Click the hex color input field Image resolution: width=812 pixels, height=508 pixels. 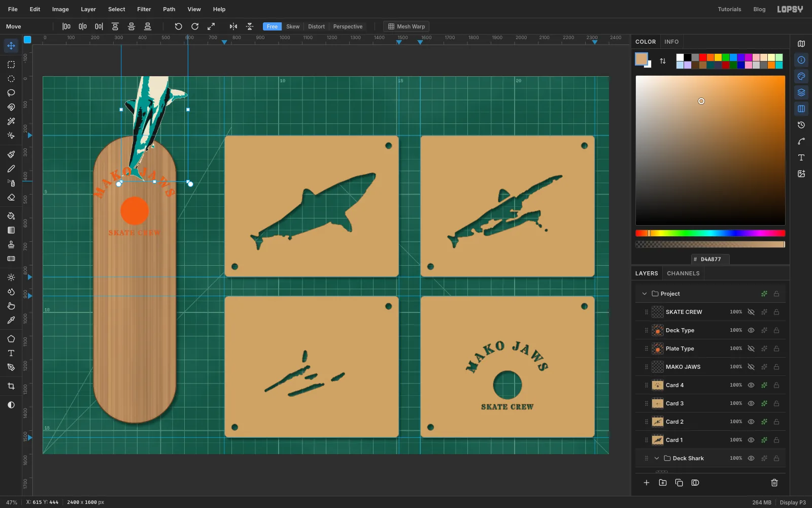(x=710, y=259)
